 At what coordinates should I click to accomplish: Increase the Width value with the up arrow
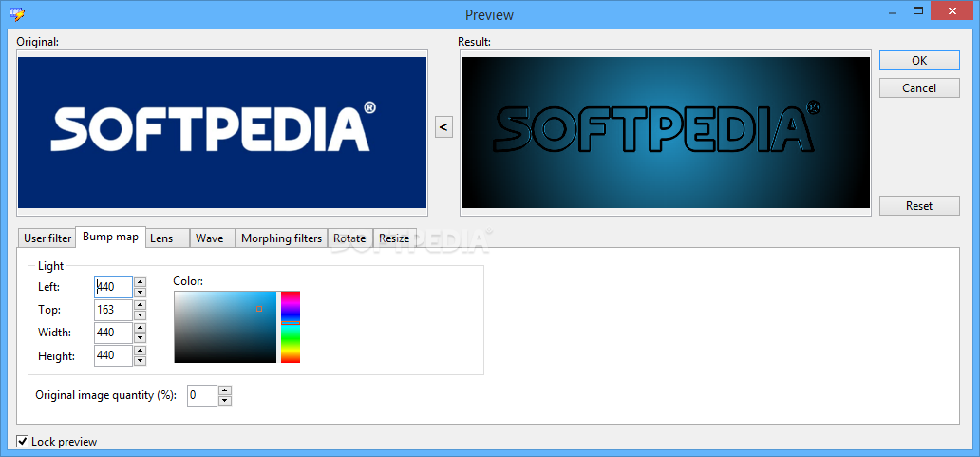(x=140, y=328)
